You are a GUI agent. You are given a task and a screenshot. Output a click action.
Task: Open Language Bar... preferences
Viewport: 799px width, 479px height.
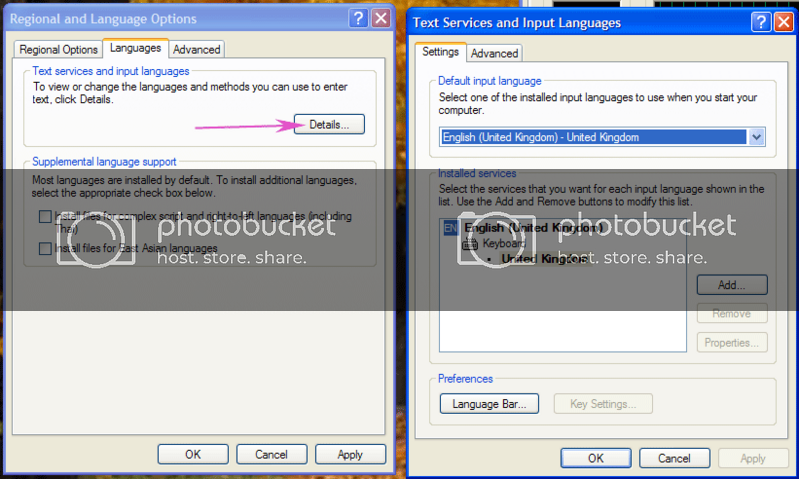pos(489,404)
